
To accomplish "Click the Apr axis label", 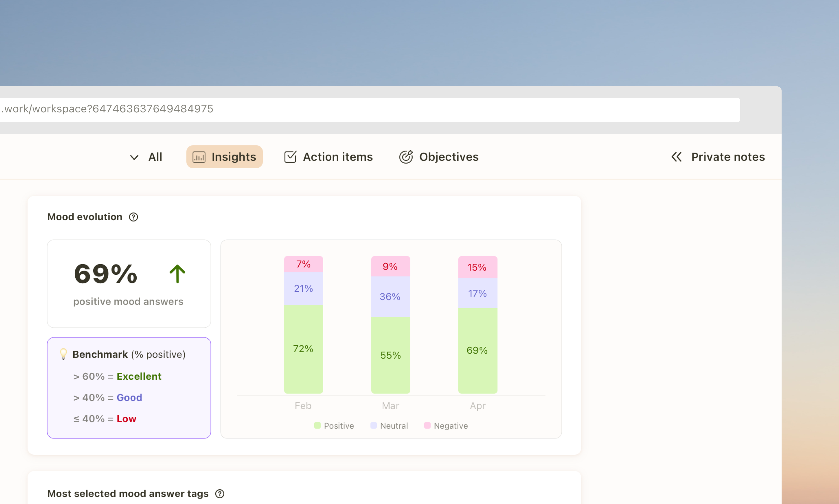I will click(x=478, y=406).
